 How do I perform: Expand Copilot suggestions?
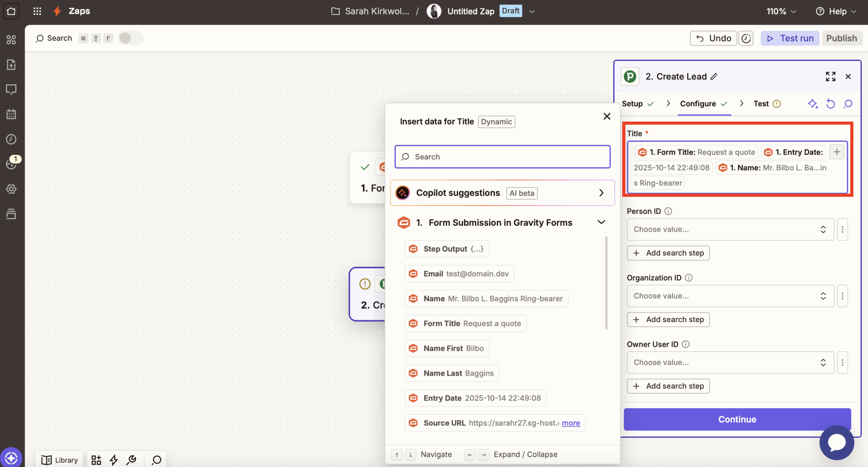(x=601, y=193)
